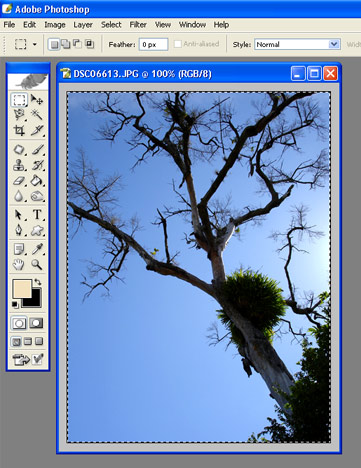Pick the Crop tool

pos(19,130)
